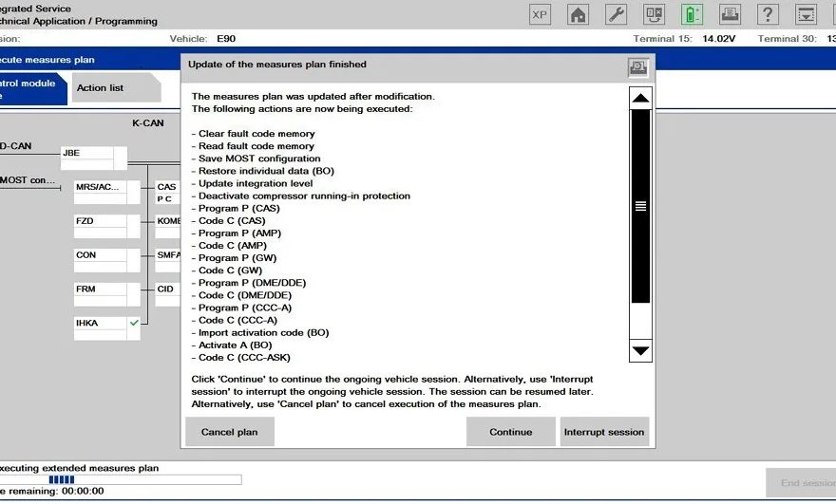Select the CID control module
The image size is (836, 504).
click(167, 294)
